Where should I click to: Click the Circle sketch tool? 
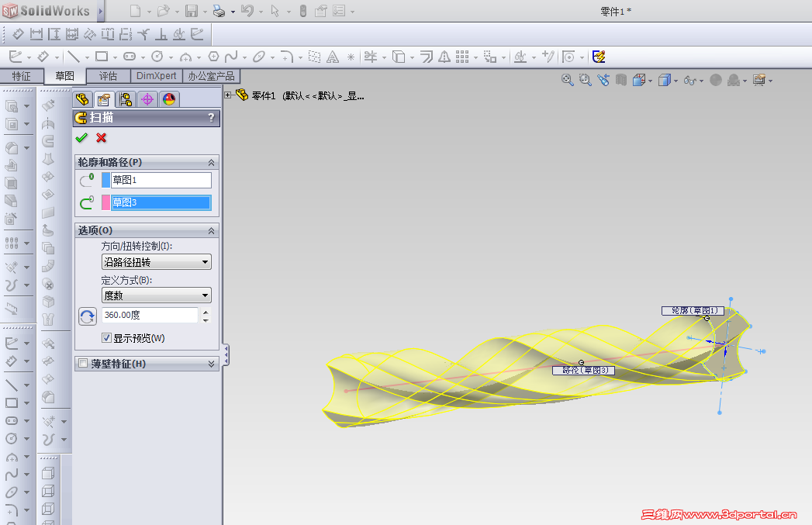(x=157, y=57)
